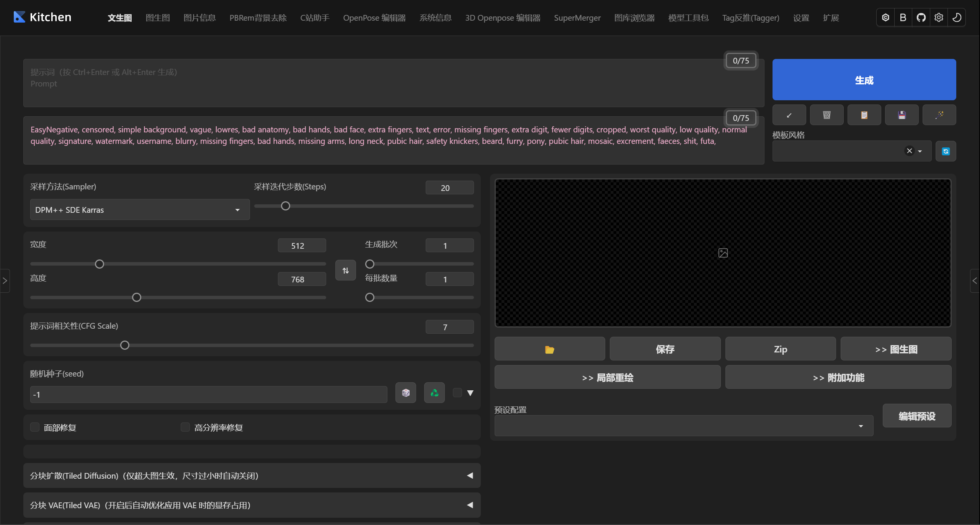Click the green recycle seed icon
Viewport: 980px width, 525px height.
(434, 393)
